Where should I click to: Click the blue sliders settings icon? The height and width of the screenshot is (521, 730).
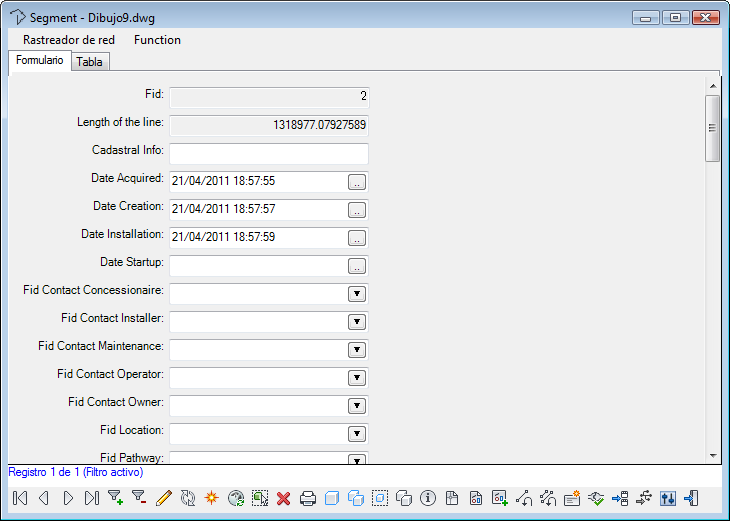click(x=668, y=499)
